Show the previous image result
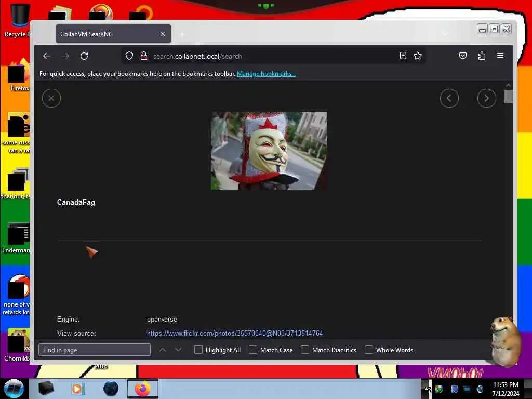Image resolution: width=532 pixels, height=399 pixels. [x=449, y=98]
